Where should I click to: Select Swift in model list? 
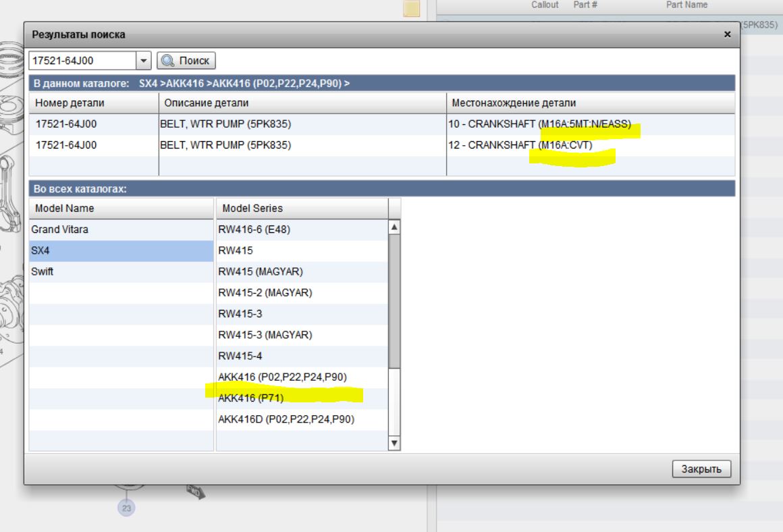click(45, 271)
